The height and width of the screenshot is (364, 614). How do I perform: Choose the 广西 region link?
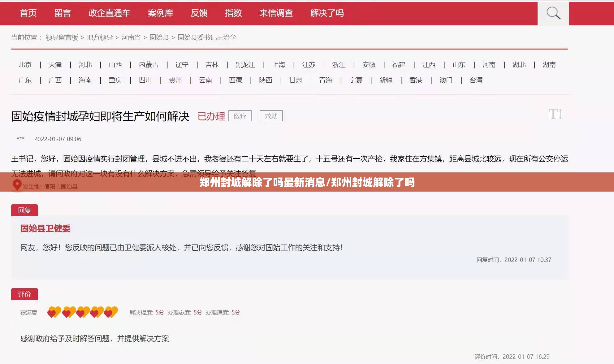55,80
